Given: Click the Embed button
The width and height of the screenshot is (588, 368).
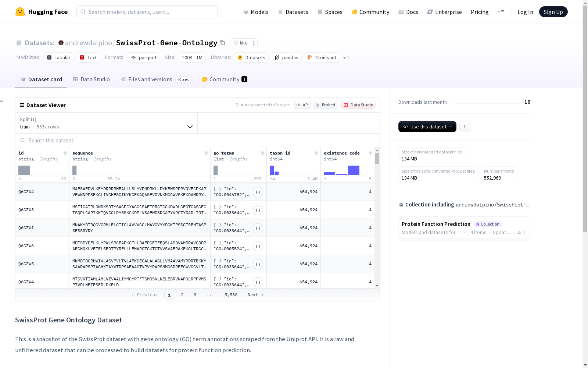Looking at the screenshot, I should pyautogui.click(x=325, y=105).
